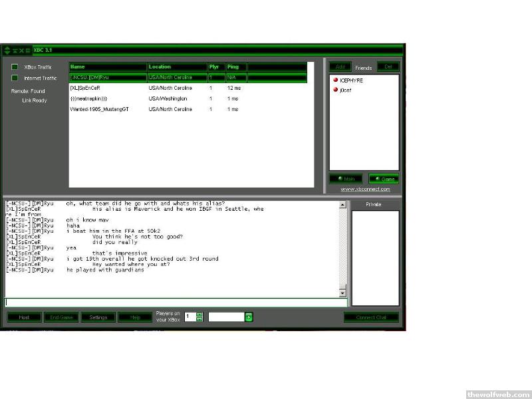This screenshot has width=532, height=399.
Task: Click ICEPHYRE's red status icon
Action: 336,80
